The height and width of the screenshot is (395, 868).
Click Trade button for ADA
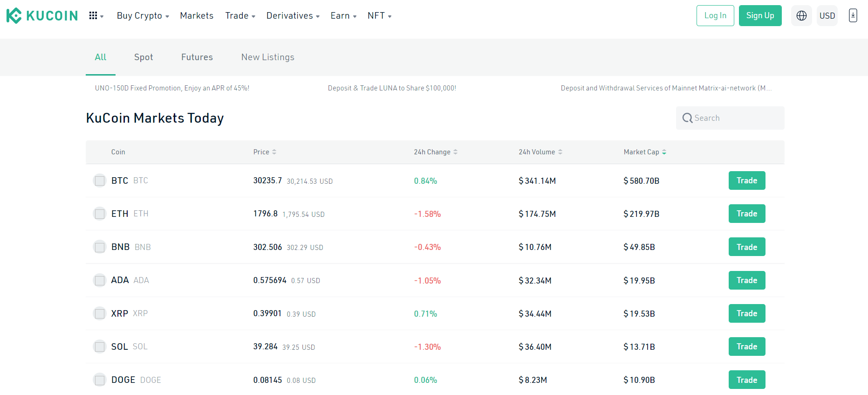click(x=747, y=280)
